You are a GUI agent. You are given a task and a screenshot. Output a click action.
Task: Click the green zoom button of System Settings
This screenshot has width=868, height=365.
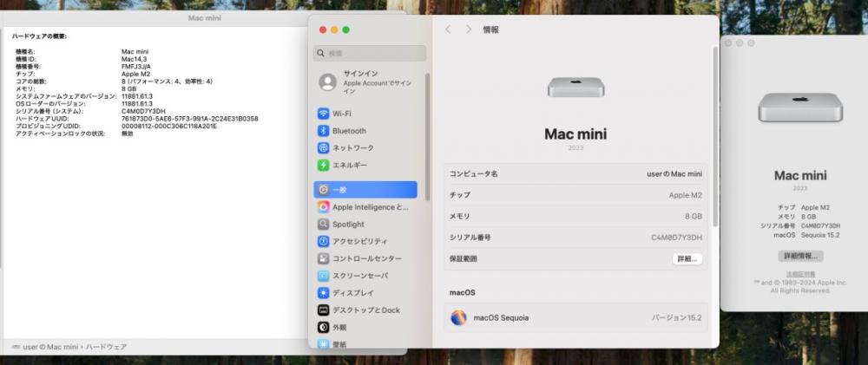coord(346,29)
